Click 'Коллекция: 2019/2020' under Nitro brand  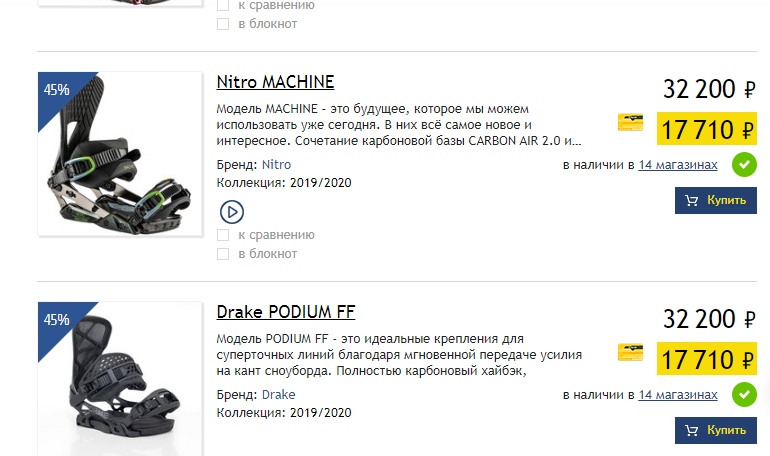(284, 183)
